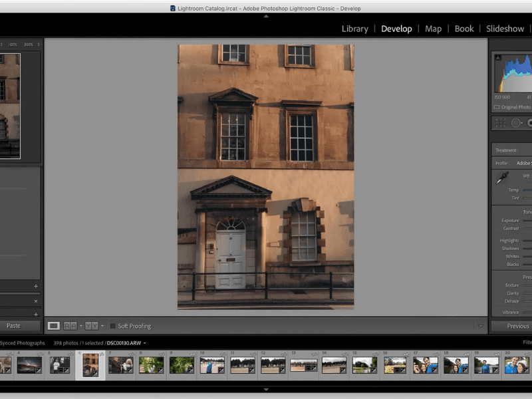The image size is (532, 399).
Task: Select filmstrip thumbnail number 8
Action: coord(151,365)
